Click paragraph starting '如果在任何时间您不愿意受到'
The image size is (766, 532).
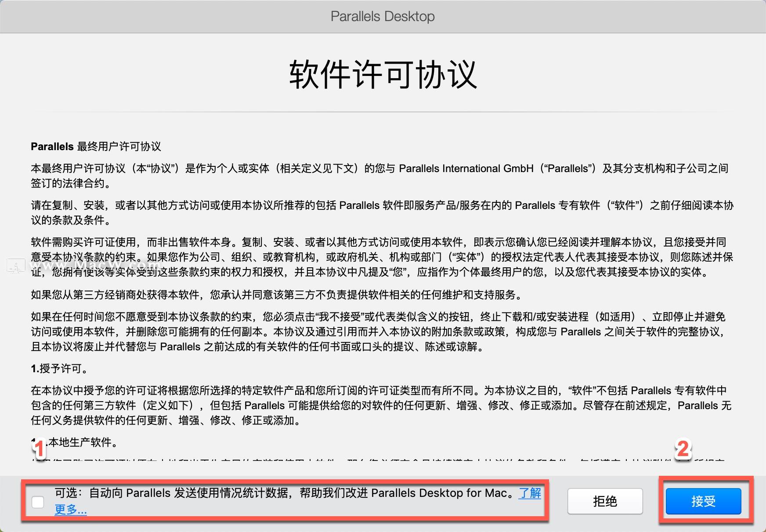379,331
